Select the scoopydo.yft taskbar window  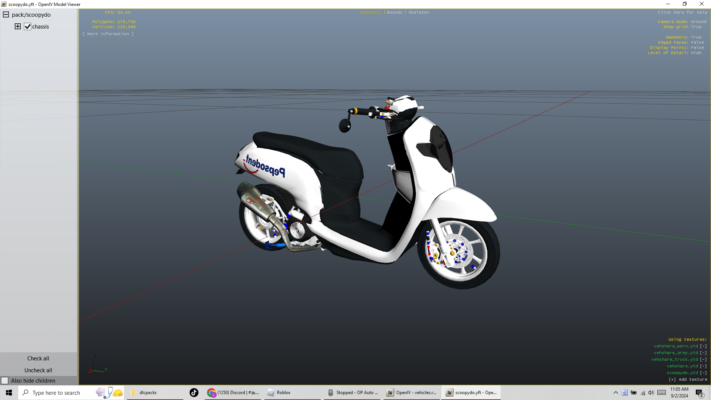[x=470, y=393]
